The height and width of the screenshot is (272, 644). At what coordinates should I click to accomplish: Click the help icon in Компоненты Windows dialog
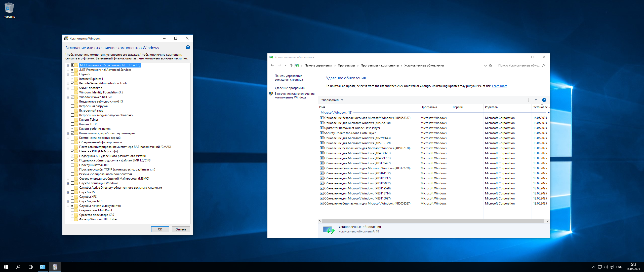pyautogui.click(x=188, y=47)
